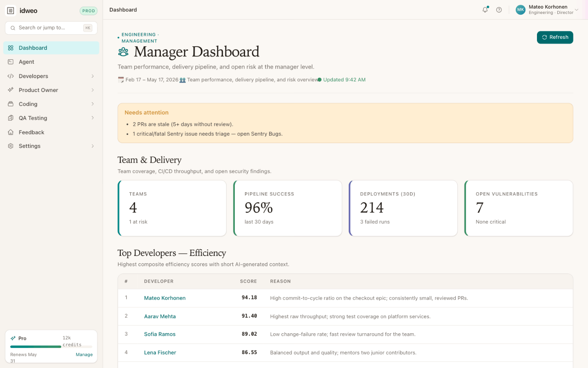The height and width of the screenshot is (368, 588).
Task: Click the ⌘K shortcut badge
Action: pos(88,28)
